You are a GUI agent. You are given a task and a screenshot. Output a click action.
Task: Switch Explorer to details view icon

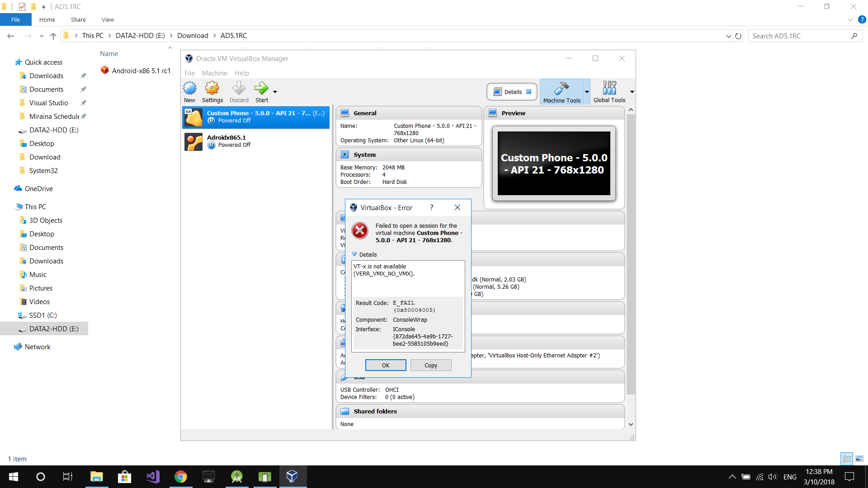click(x=847, y=459)
